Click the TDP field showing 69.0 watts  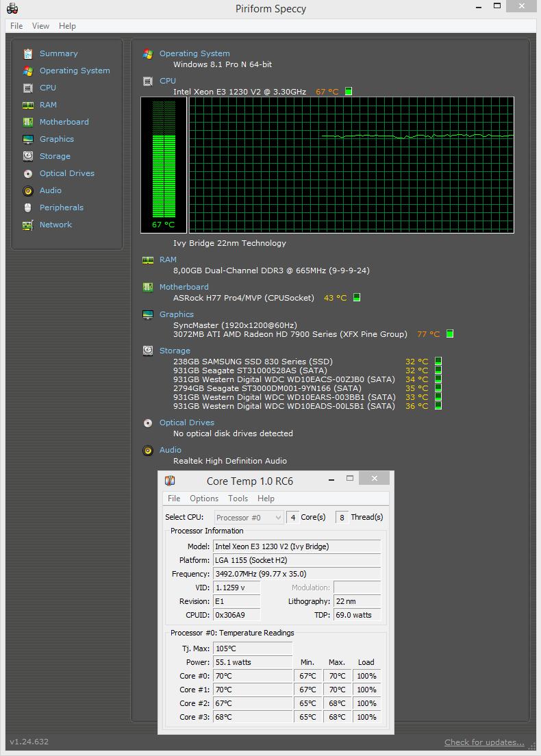click(x=357, y=615)
